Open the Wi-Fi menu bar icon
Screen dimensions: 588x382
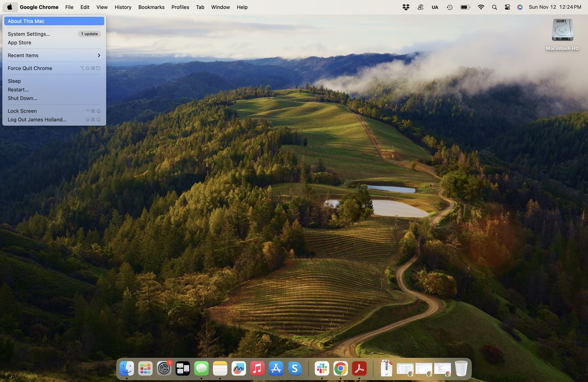click(x=481, y=7)
